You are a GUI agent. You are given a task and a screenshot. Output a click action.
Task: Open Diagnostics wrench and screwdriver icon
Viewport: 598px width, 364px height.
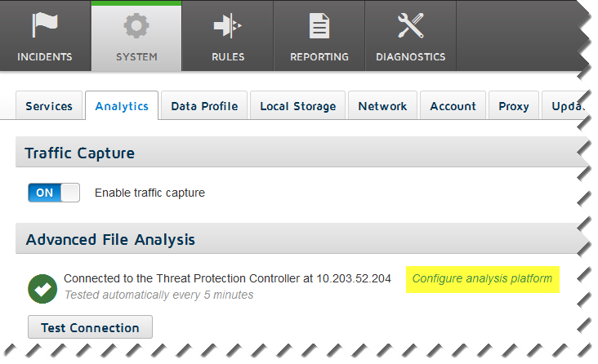coord(410,26)
